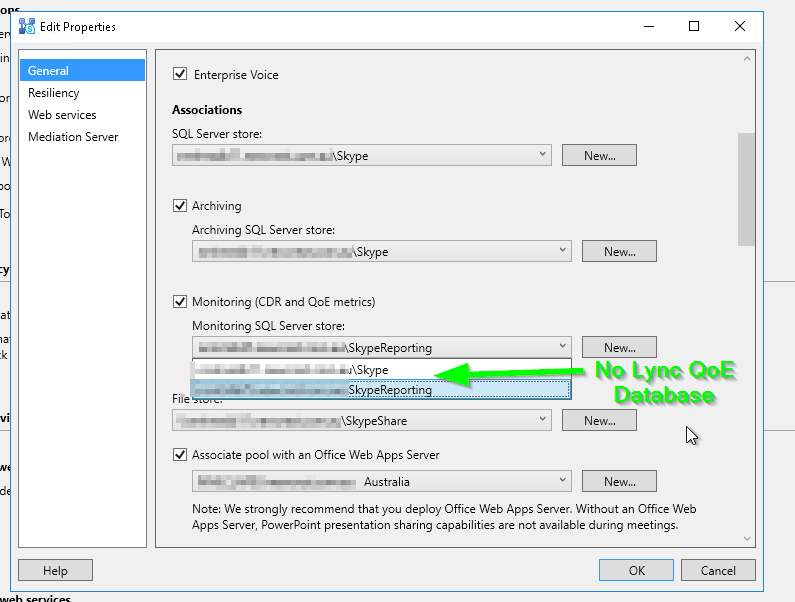Discard changes with the Cancel button
Screen dimensions: 795x602
pos(718,570)
